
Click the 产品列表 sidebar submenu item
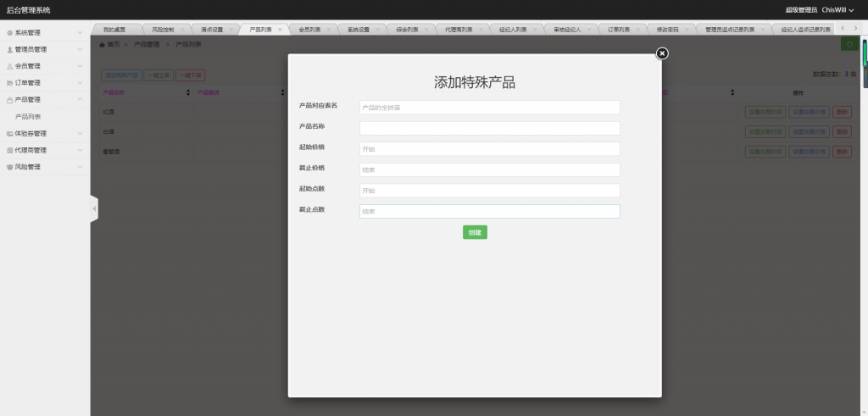pos(28,117)
